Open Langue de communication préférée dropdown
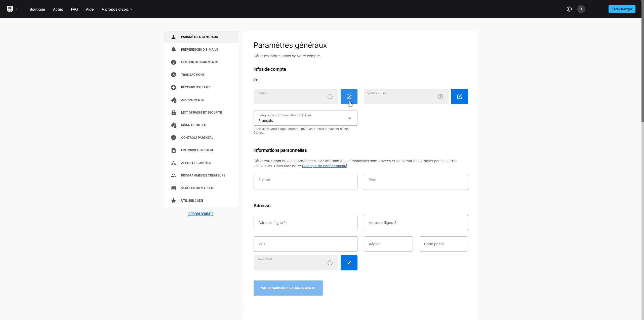The width and height of the screenshot is (644, 320). pos(305,118)
